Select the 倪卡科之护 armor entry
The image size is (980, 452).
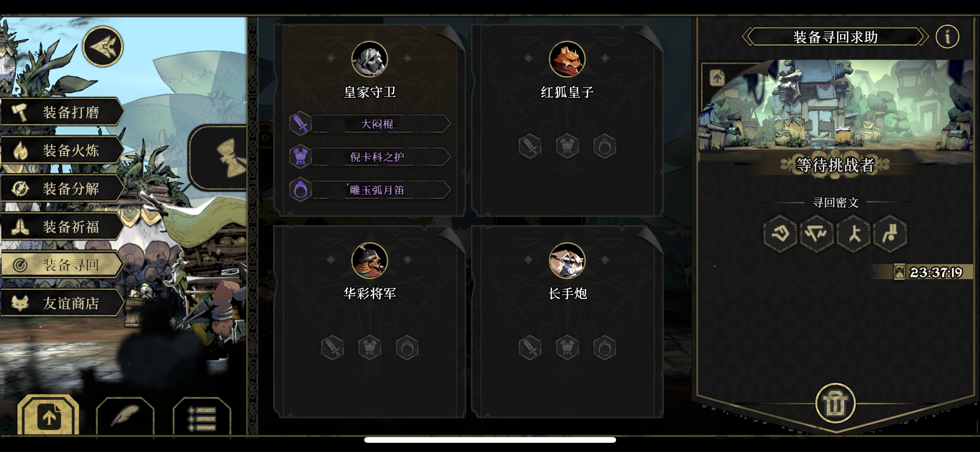[370, 157]
